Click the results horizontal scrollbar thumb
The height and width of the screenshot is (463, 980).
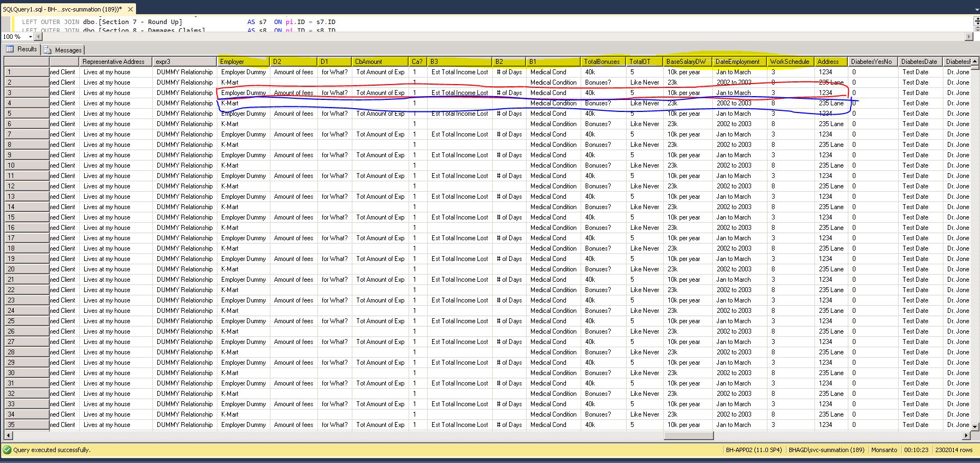688,436
